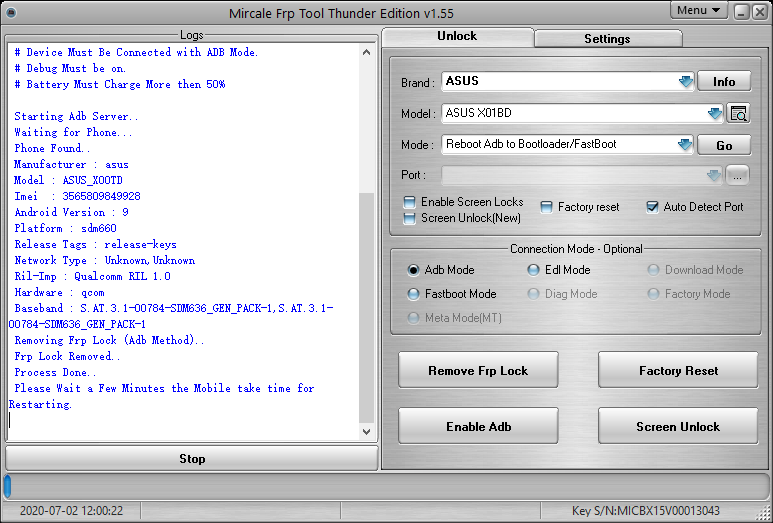
Task: Click the 'Hardware : qcom' log line
Action: pos(59,292)
